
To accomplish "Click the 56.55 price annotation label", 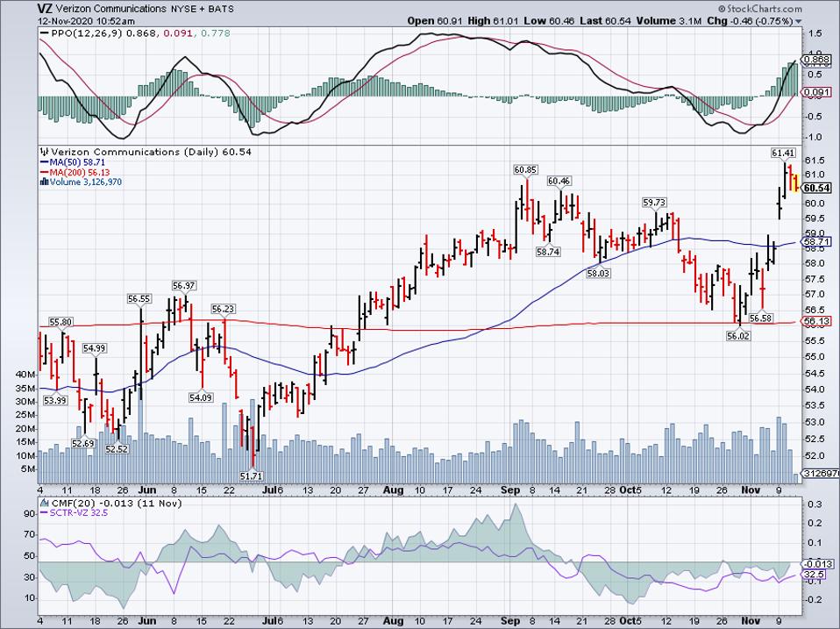I will (x=139, y=298).
